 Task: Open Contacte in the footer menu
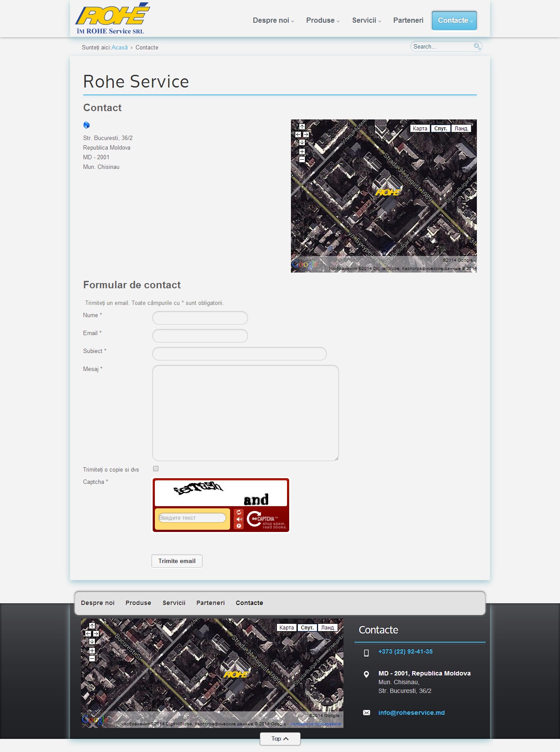coord(249,603)
